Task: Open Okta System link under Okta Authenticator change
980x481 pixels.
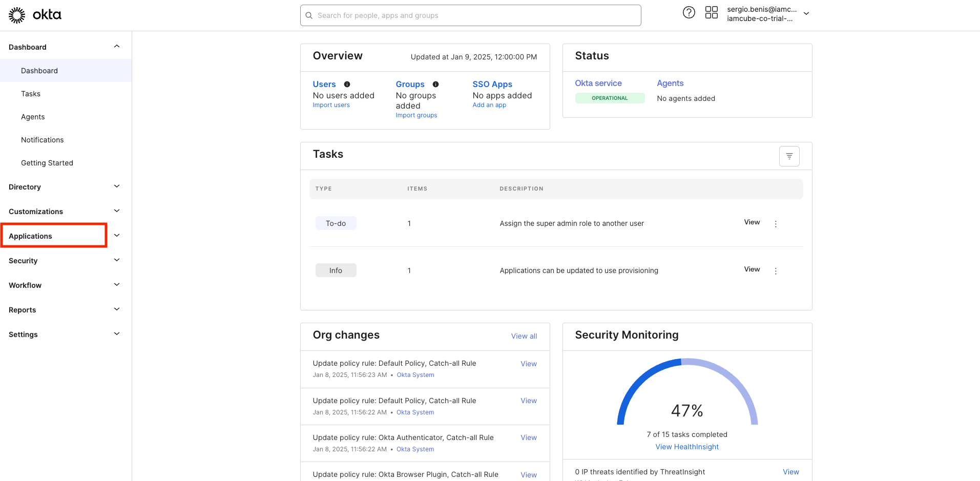Action: coord(415,449)
